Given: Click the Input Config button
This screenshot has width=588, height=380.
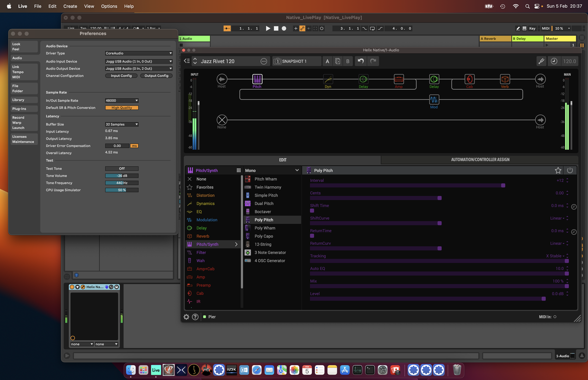Looking at the screenshot, I should tap(122, 76).
